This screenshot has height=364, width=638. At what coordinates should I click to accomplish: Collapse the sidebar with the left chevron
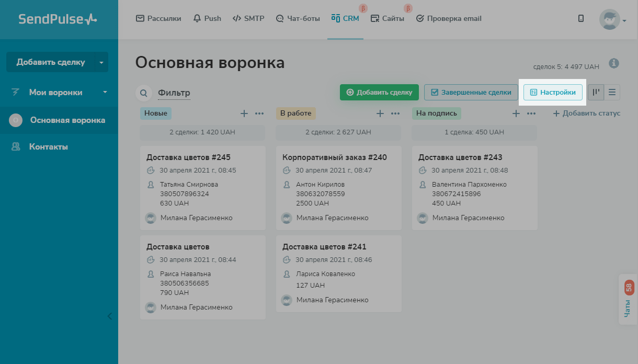(x=110, y=316)
